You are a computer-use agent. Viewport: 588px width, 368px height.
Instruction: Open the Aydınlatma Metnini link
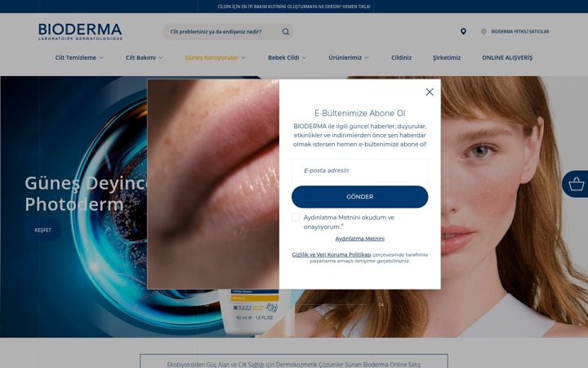[359, 239]
